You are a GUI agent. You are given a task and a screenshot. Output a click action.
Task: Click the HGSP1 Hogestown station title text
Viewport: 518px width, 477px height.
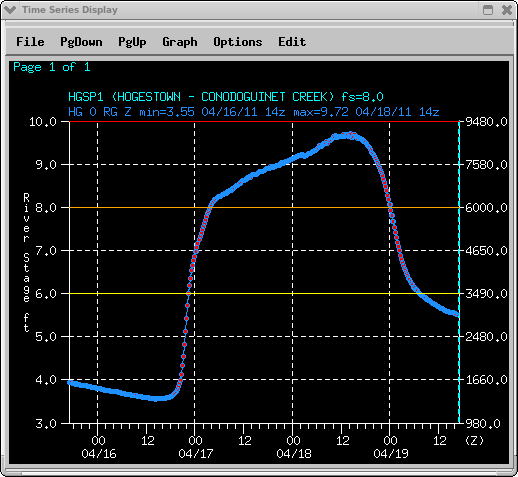point(226,97)
